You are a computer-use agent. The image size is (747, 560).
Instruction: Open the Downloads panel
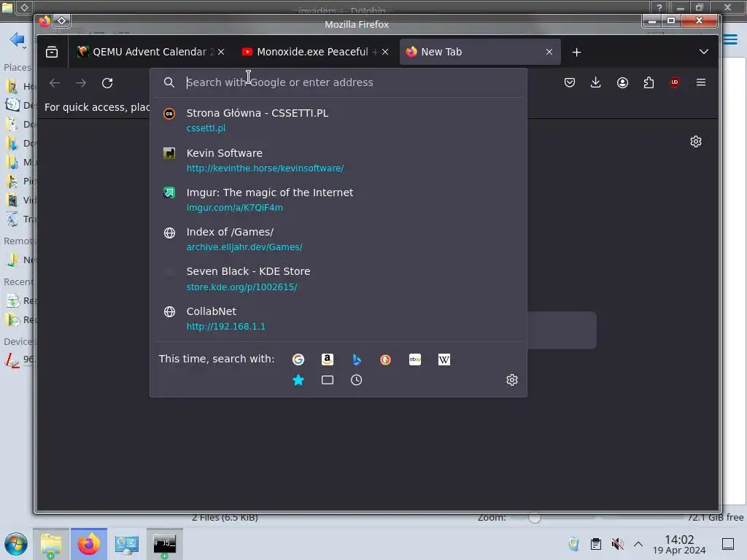[595, 82]
